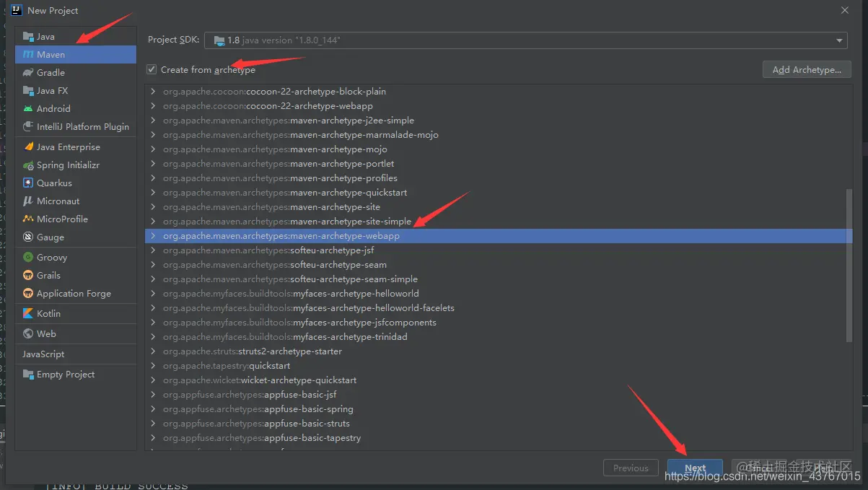Expand cocoon-22-archetype-block-plain node
868x490 pixels.
[x=153, y=92]
